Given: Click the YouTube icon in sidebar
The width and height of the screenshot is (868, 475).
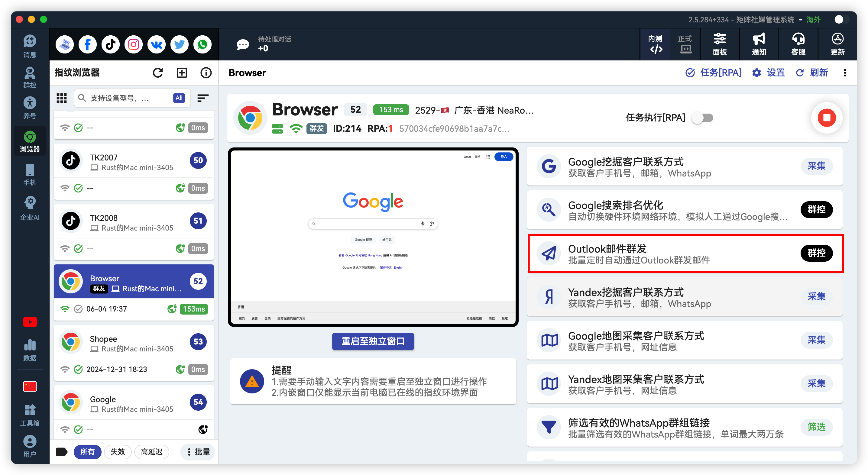Looking at the screenshot, I should tap(30, 322).
